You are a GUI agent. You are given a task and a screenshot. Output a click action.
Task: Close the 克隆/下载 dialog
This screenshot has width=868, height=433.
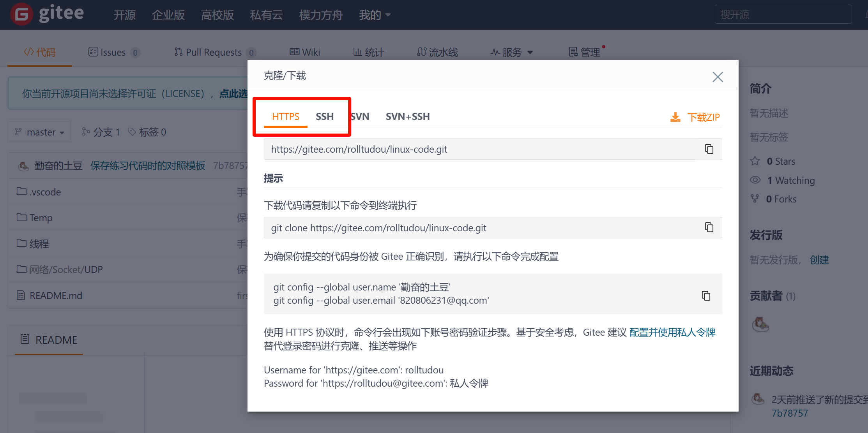(718, 77)
